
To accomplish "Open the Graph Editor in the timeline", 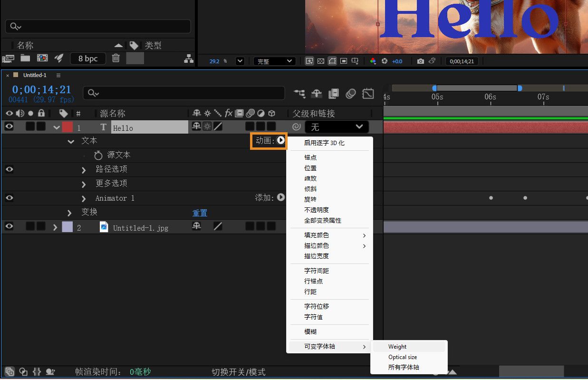I will 367,94.
